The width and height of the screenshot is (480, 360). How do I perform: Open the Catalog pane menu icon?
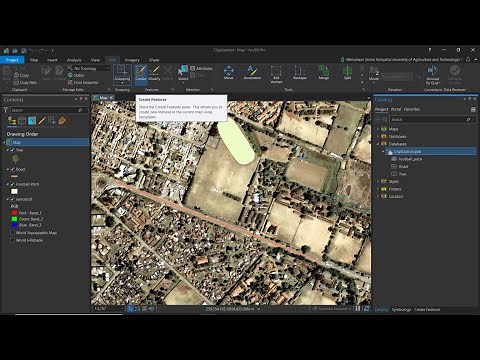[473, 109]
